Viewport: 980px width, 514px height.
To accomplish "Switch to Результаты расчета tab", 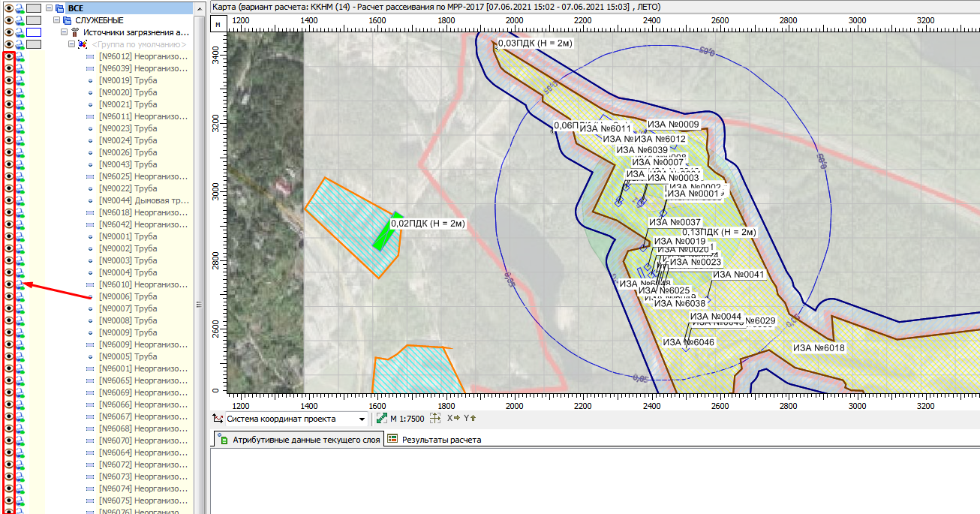I will pyautogui.click(x=441, y=440).
